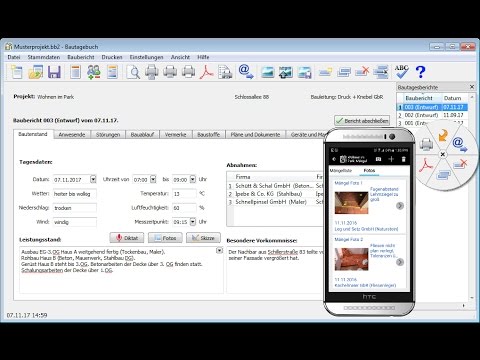Switch to the Störungen tab
480x360 pixels.
point(108,135)
